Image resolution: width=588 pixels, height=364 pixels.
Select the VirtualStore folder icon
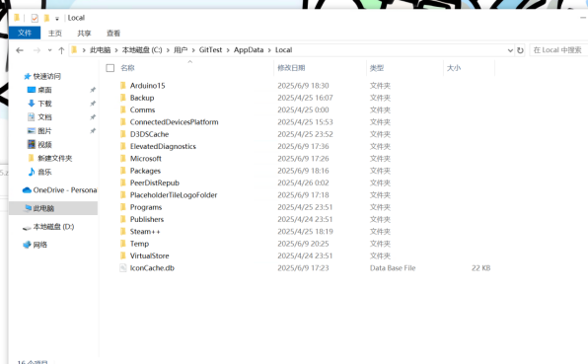(122, 255)
